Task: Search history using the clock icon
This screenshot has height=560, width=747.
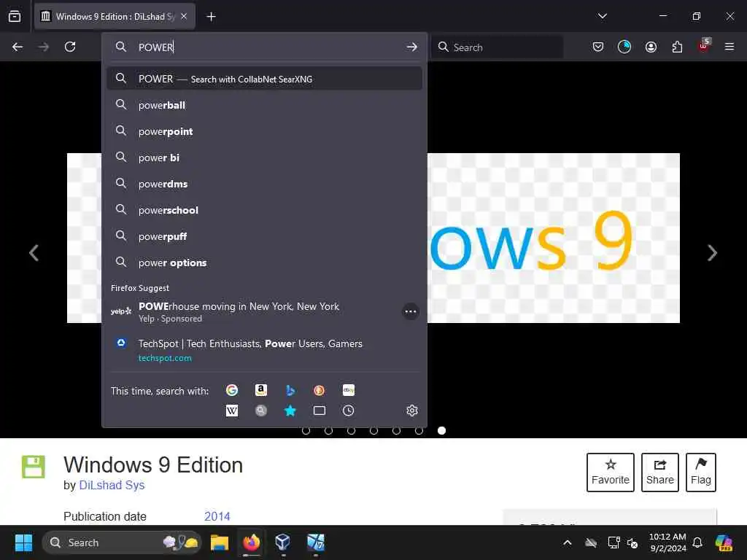Action: (x=348, y=411)
